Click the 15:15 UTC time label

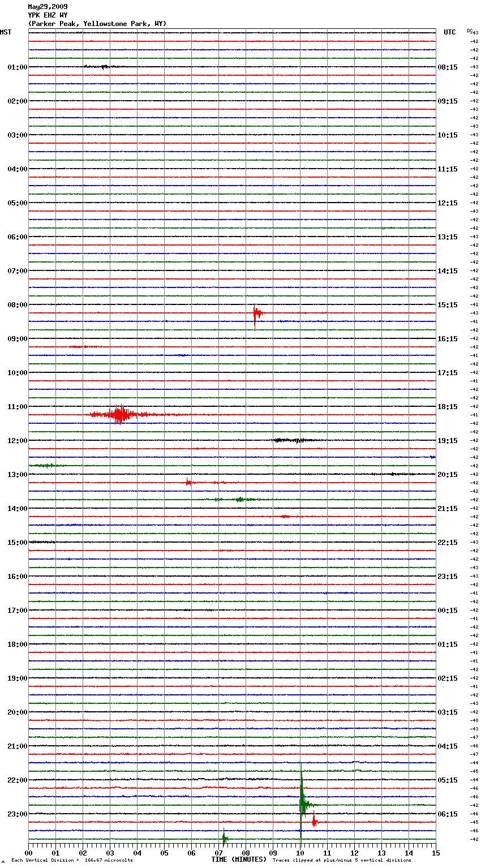pyautogui.click(x=448, y=305)
